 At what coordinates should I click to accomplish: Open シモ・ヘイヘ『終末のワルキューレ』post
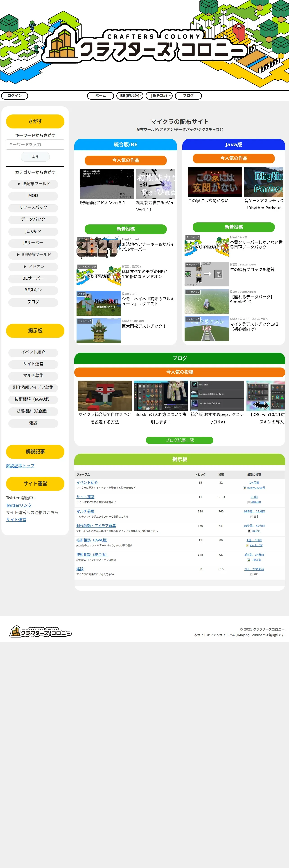[x=148, y=301]
